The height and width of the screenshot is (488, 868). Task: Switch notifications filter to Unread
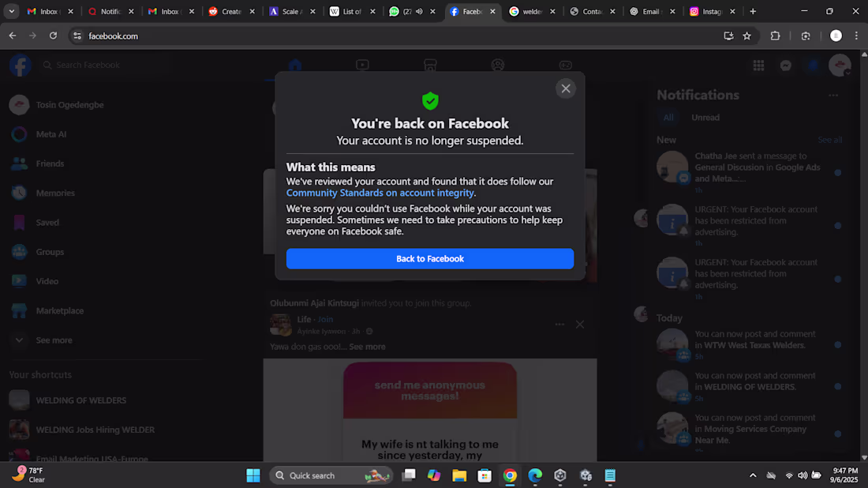(x=705, y=117)
